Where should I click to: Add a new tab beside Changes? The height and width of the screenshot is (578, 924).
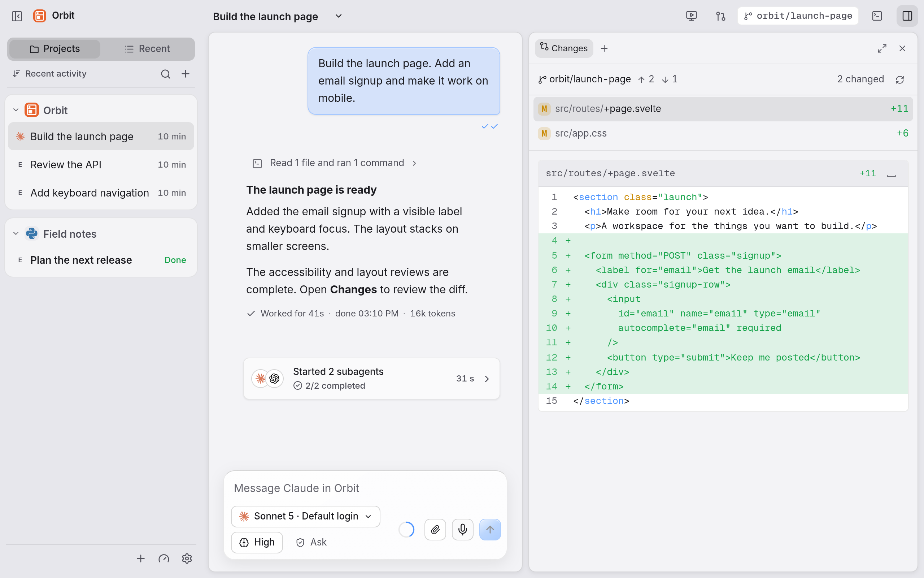604,48
